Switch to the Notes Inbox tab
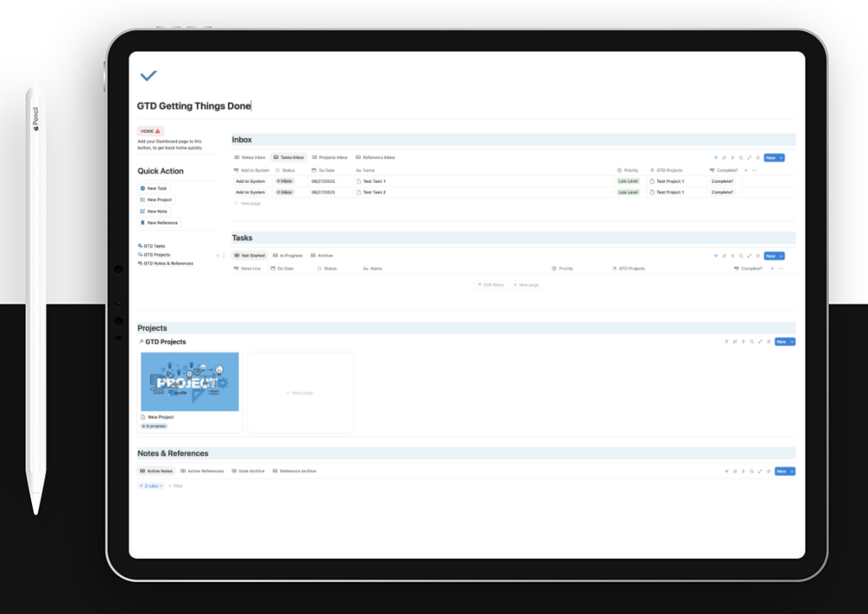The image size is (868, 614). [250, 157]
